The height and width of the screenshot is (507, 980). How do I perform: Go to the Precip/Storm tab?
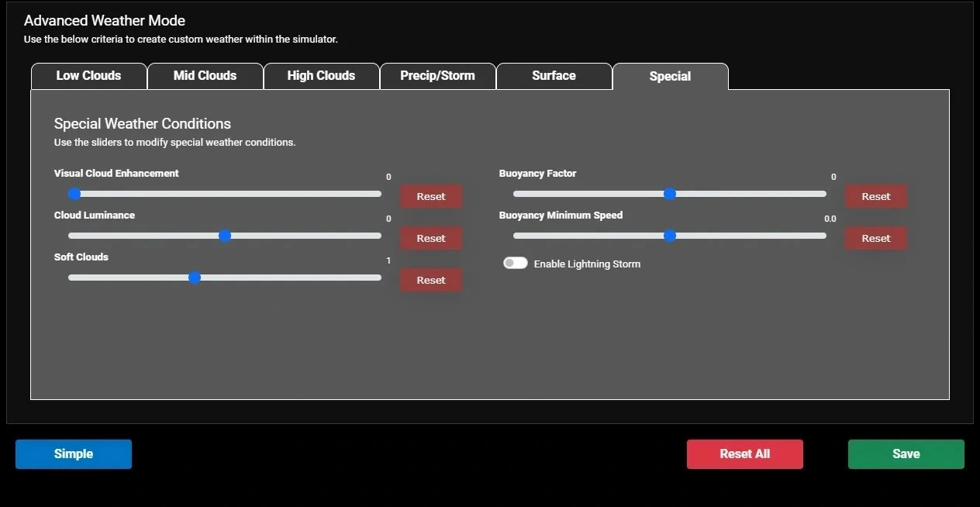[437, 76]
